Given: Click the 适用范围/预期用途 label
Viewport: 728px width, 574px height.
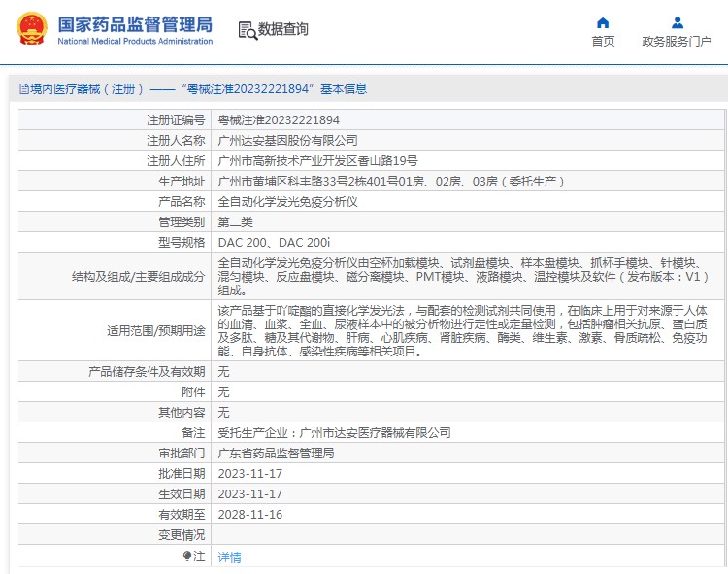Looking at the screenshot, I should click(156, 330).
